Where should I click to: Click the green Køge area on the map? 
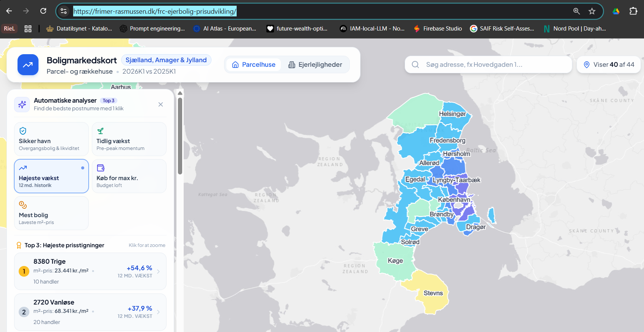[395, 261]
